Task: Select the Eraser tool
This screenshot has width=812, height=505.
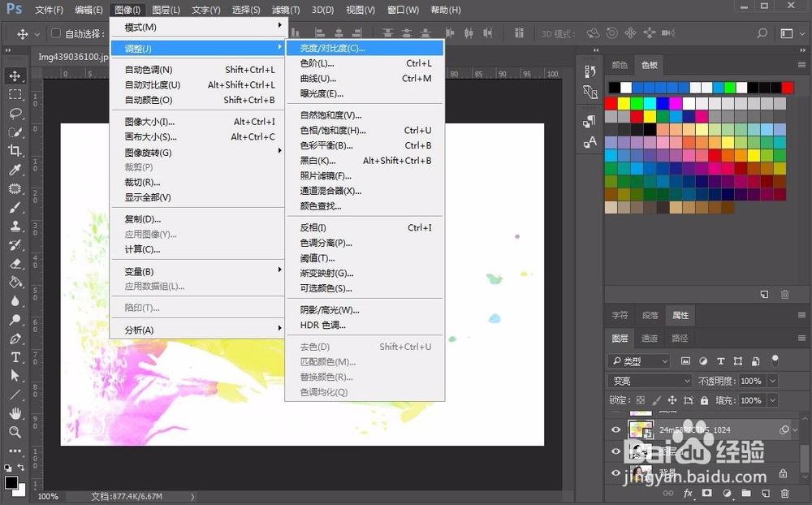Action: coord(15,264)
